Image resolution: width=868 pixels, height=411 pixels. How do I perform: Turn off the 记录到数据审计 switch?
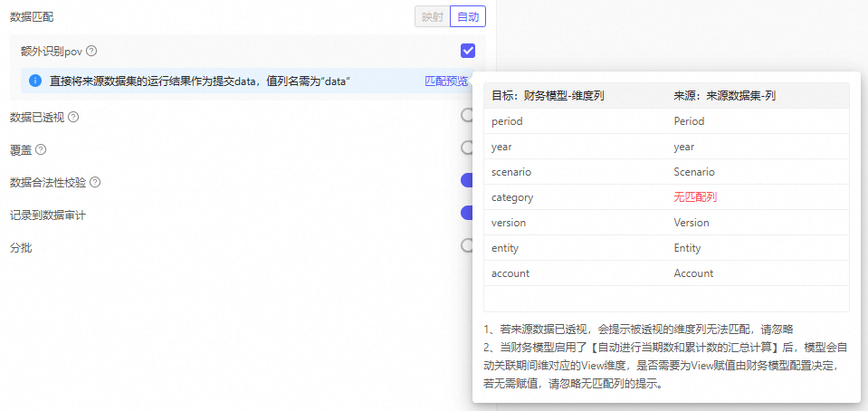tap(467, 214)
